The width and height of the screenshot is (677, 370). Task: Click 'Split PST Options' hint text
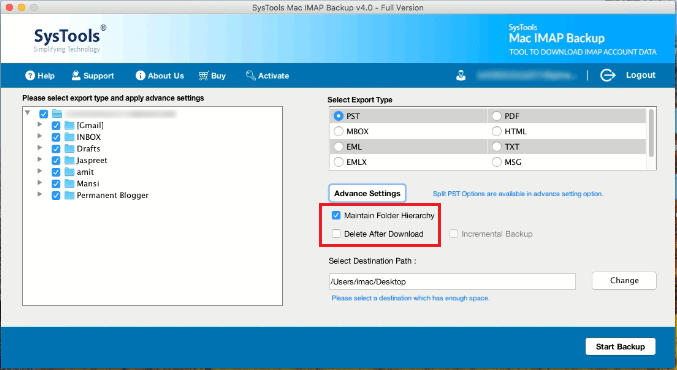(x=518, y=194)
